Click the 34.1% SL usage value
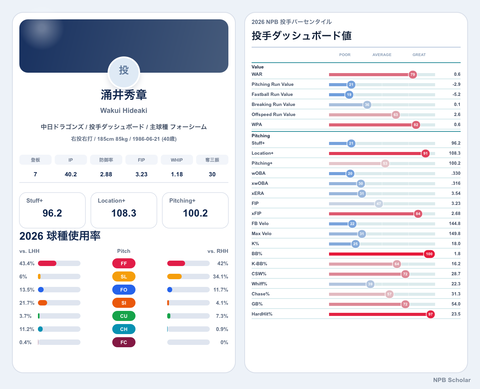The image size is (480, 389). click(221, 277)
